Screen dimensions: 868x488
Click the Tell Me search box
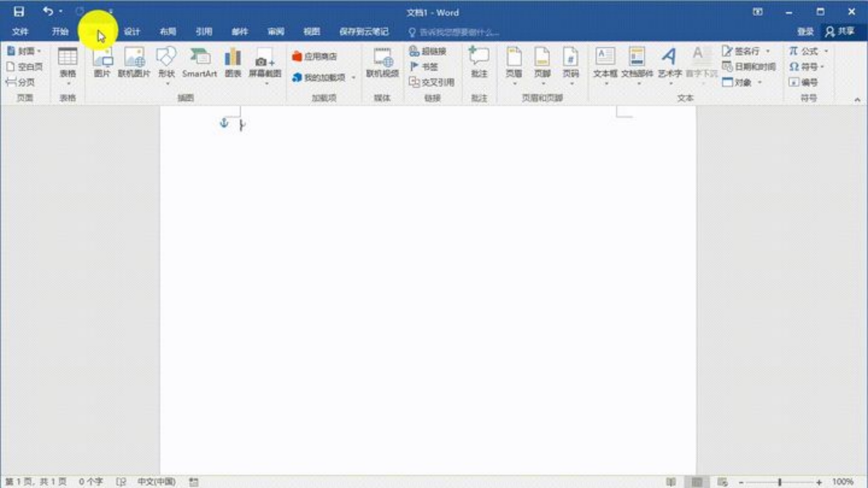coord(454,33)
